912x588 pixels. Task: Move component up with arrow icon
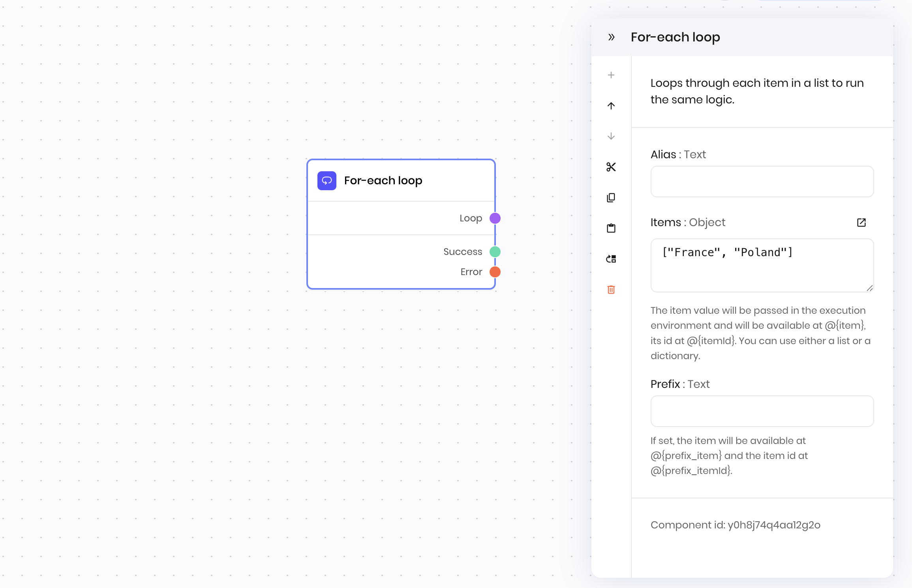(x=611, y=106)
